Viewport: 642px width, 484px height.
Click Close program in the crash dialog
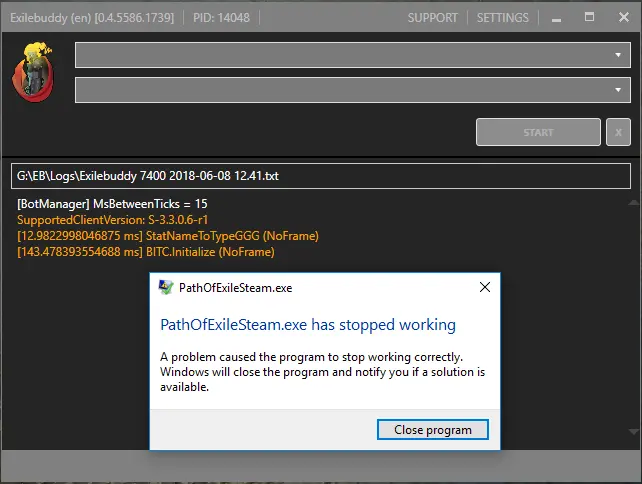pos(433,430)
